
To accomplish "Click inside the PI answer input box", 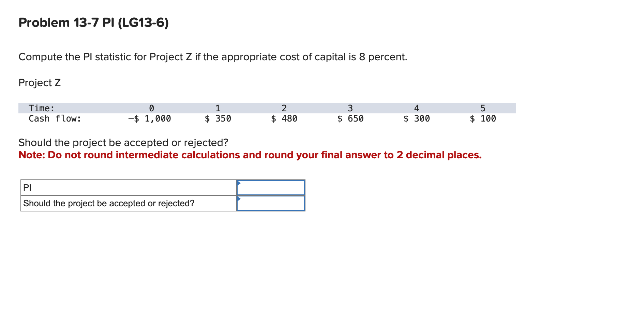I will pos(271,188).
